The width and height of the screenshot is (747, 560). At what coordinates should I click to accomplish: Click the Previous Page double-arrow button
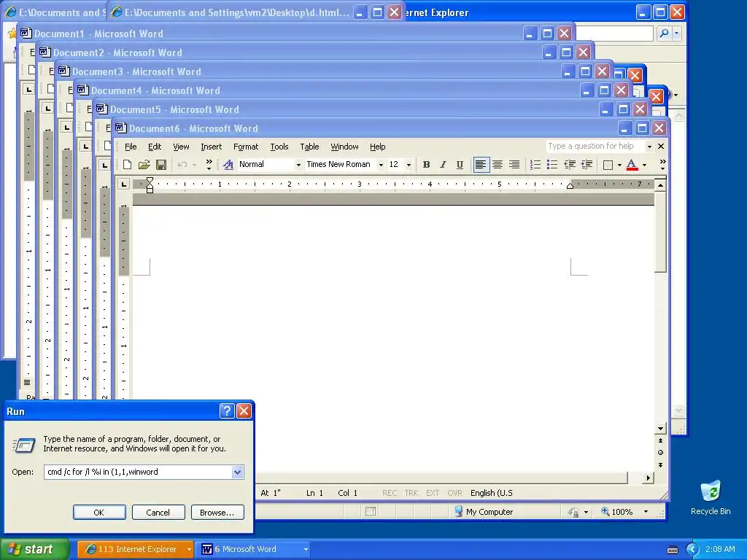click(x=660, y=440)
